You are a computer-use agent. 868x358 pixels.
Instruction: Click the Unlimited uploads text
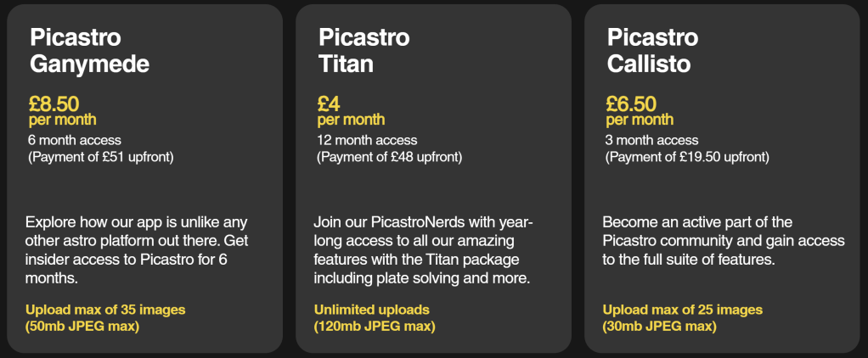(x=371, y=310)
